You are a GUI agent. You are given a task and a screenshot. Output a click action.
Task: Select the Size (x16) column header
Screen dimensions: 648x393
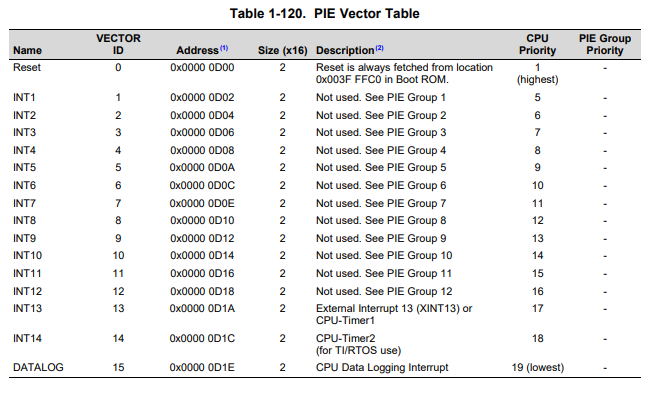point(283,50)
